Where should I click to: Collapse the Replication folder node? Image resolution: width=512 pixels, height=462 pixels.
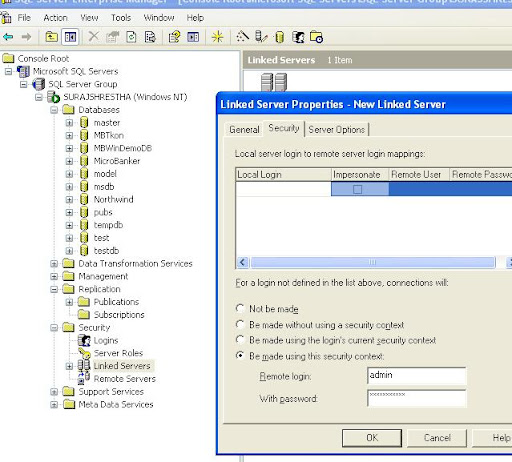click(54, 289)
